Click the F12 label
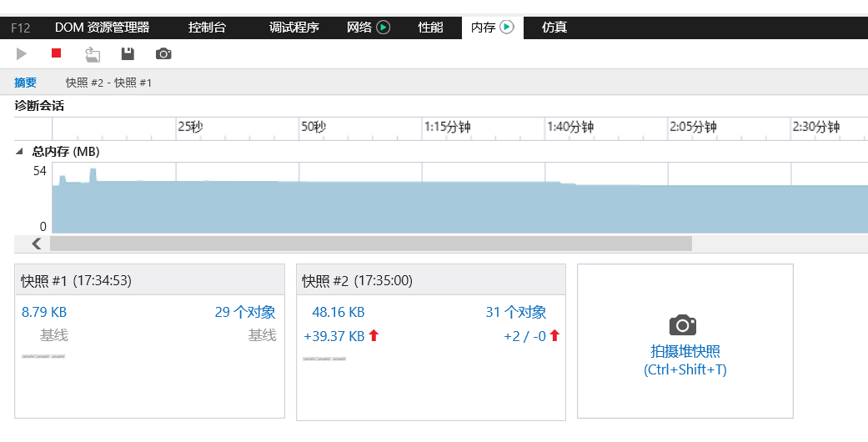 (21, 28)
